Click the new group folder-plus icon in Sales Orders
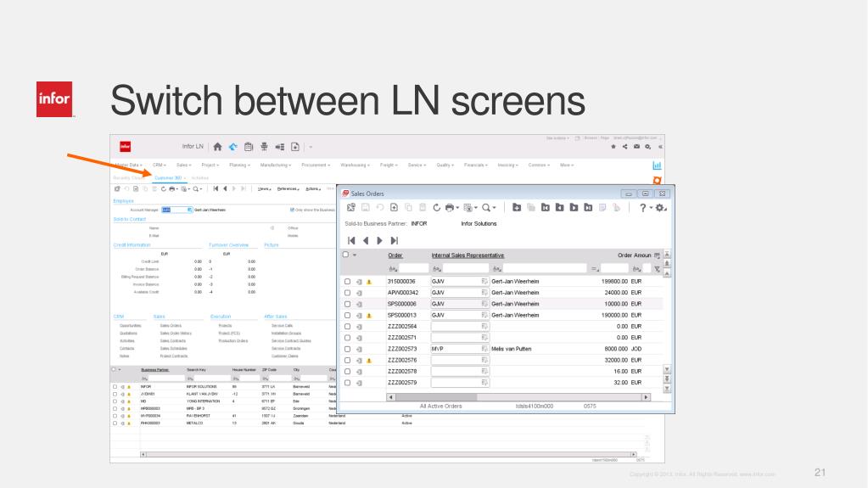The image size is (868, 488). tap(517, 208)
